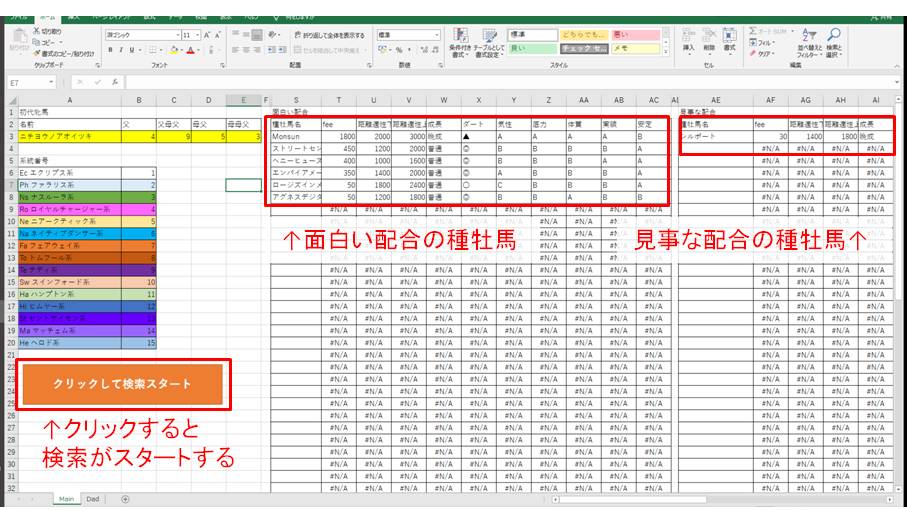Viewport: 907px width, 510px height.
Task: Increase decimal places
Action: coord(423,50)
